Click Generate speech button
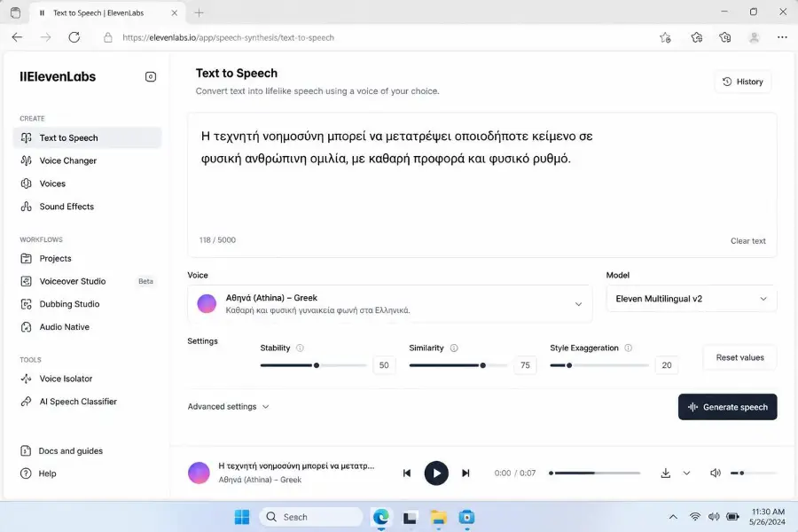This screenshot has width=798, height=532. point(727,407)
